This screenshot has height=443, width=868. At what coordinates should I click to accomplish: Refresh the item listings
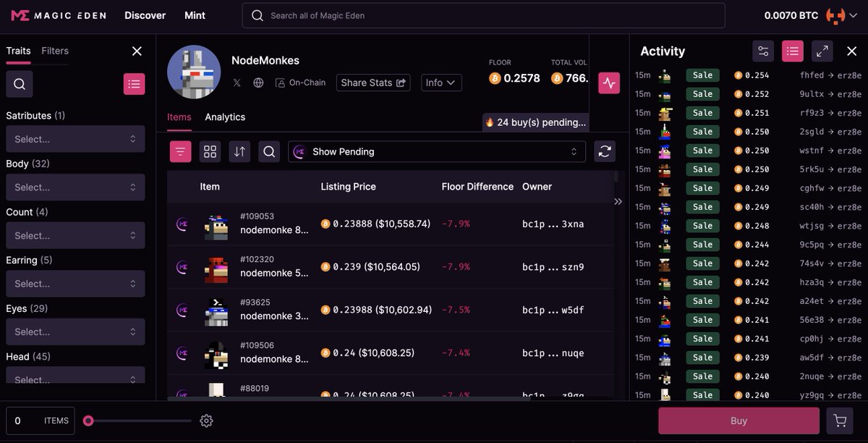(605, 151)
